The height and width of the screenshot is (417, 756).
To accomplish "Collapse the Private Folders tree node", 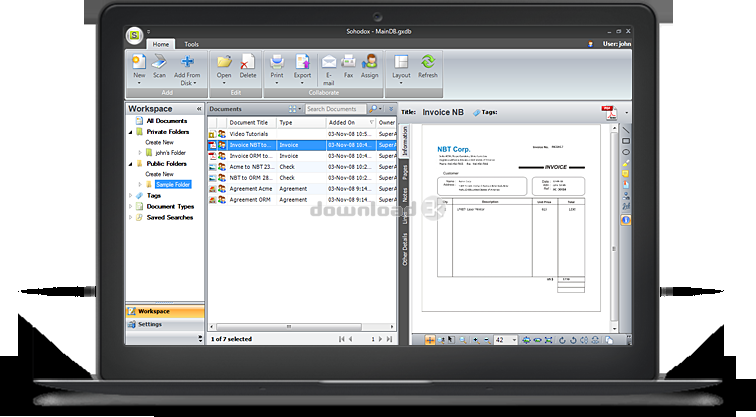I will [131, 132].
